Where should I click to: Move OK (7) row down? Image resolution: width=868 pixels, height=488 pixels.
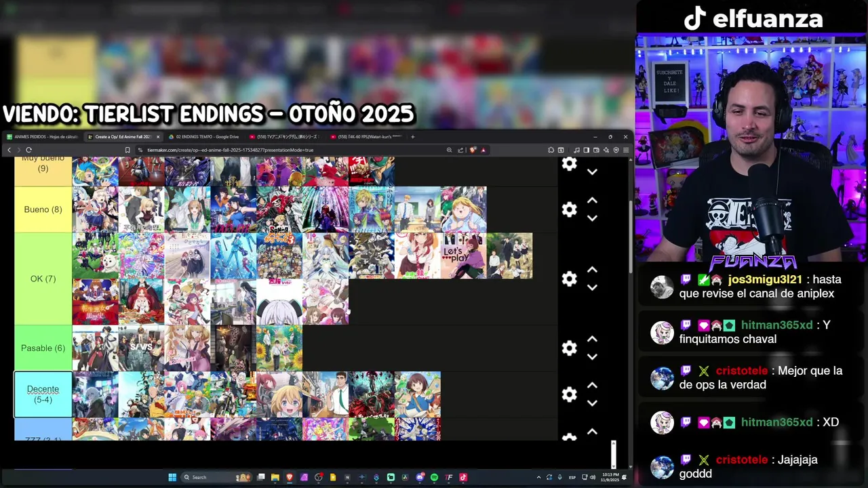pyautogui.click(x=592, y=287)
